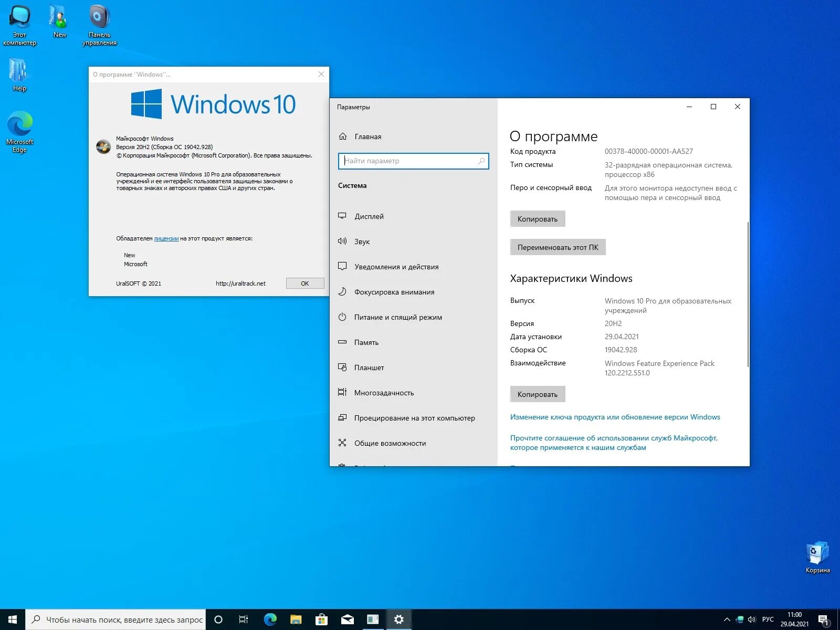Go to Главная home in Settings
The image size is (840, 630).
coord(413,136)
